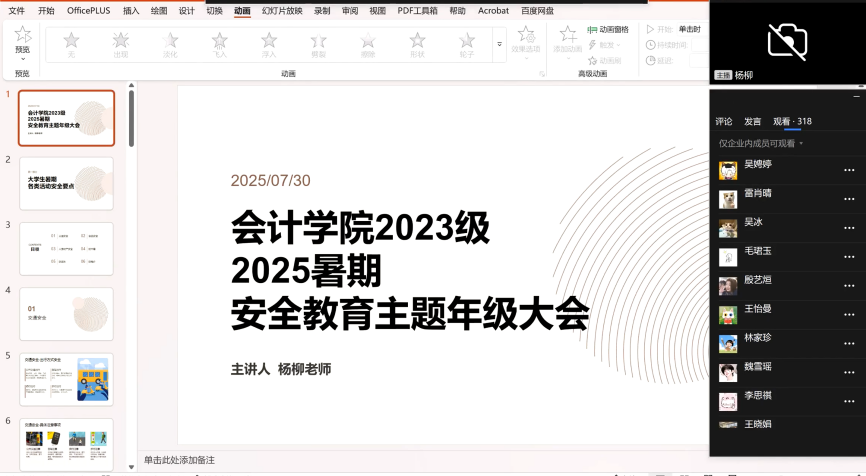The height and width of the screenshot is (476, 866).
Task: Select the 形状 (Shape) animation effect
Action: (x=417, y=42)
